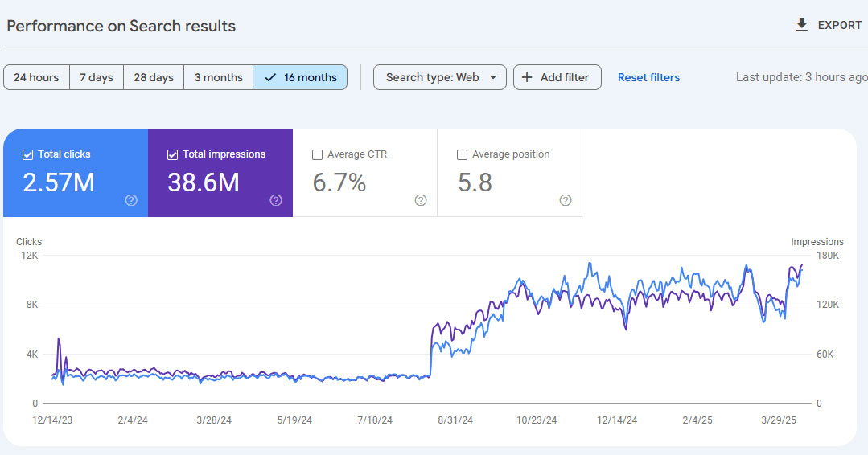868x455 pixels.
Task: Open help icon on Average CTR card
Action: tap(421, 200)
